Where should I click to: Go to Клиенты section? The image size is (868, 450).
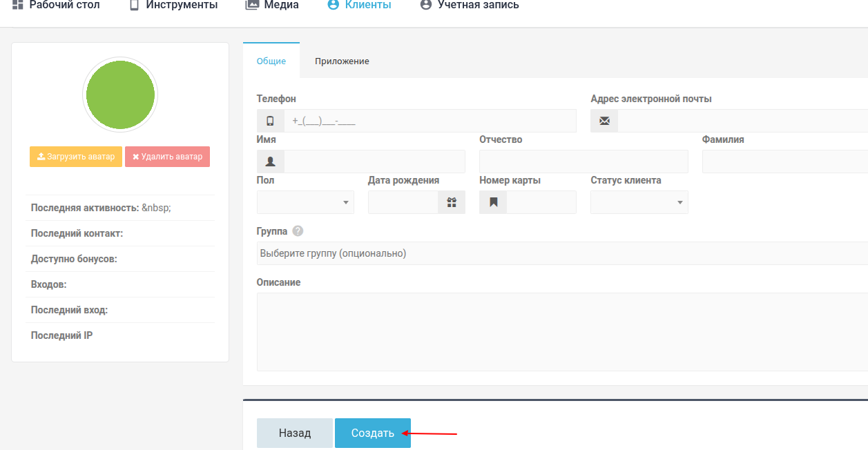click(x=359, y=5)
